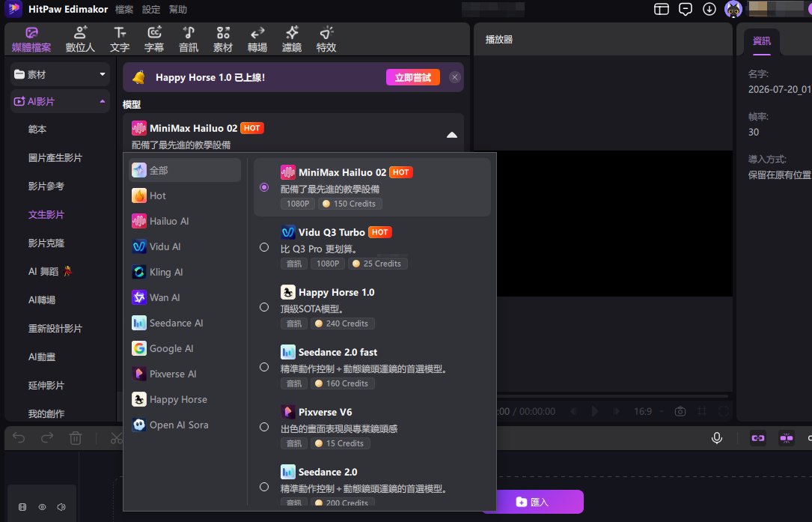Open the 數位人 digital human tool
This screenshot has width=812, height=522.
[80, 39]
